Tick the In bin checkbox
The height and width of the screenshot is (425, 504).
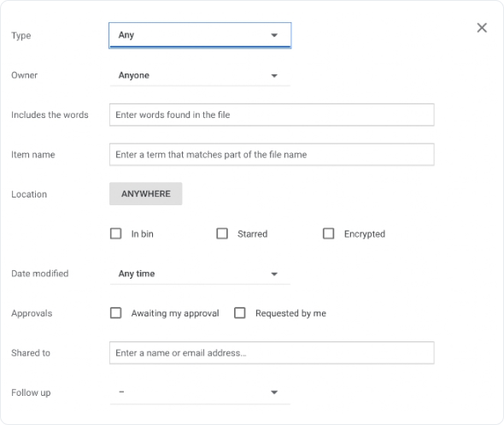(x=115, y=233)
